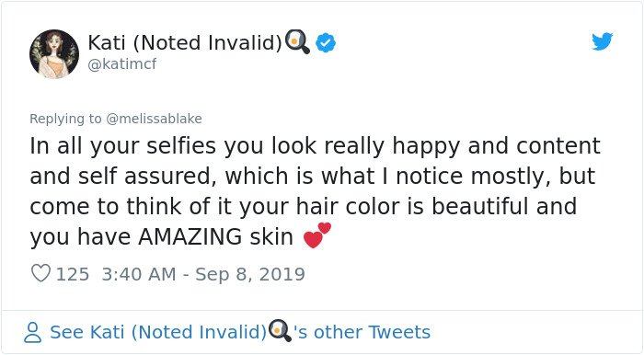Open the 3:40 AM timestamp link
The width and height of the screenshot is (644, 355).
click(x=139, y=274)
